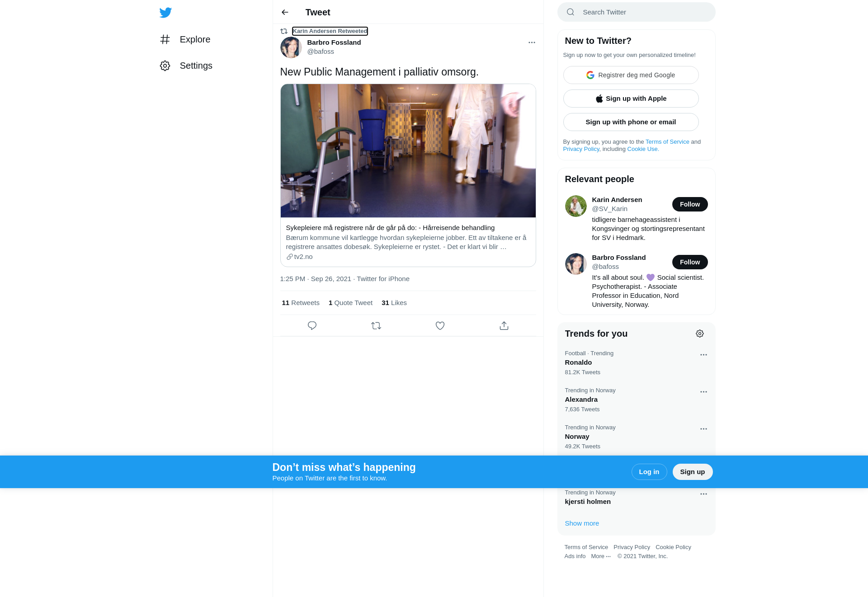868x597 pixels.
Task: Expand the More footer menu
Action: pos(601,556)
